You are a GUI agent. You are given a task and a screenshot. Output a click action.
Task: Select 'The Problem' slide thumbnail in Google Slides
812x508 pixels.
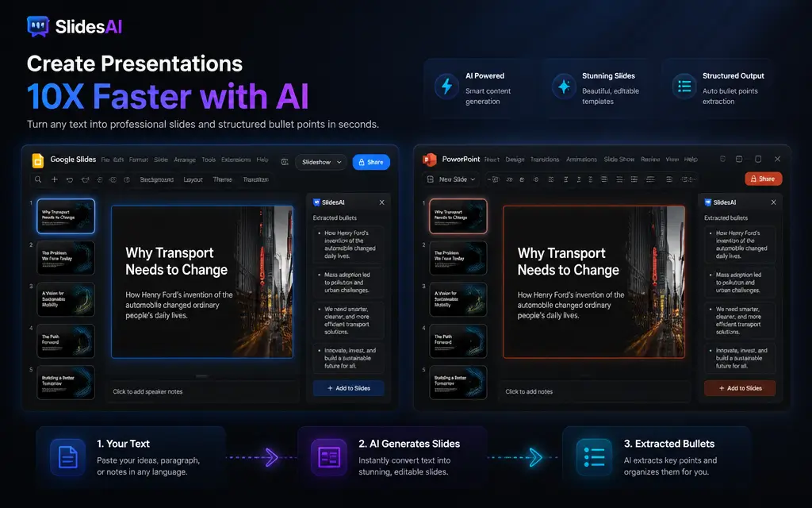66,258
